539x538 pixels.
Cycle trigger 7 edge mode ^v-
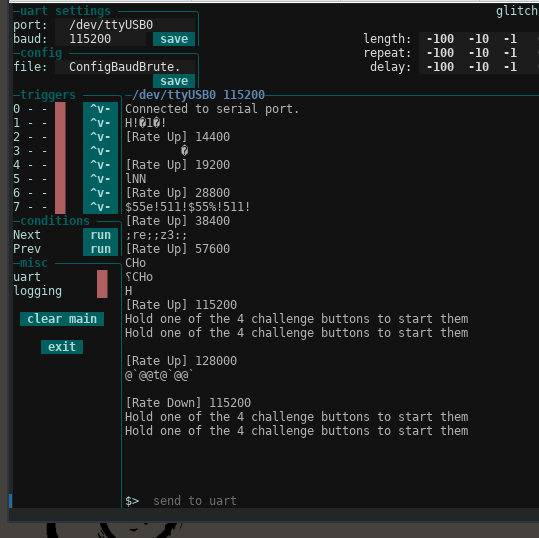(x=100, y=207)
